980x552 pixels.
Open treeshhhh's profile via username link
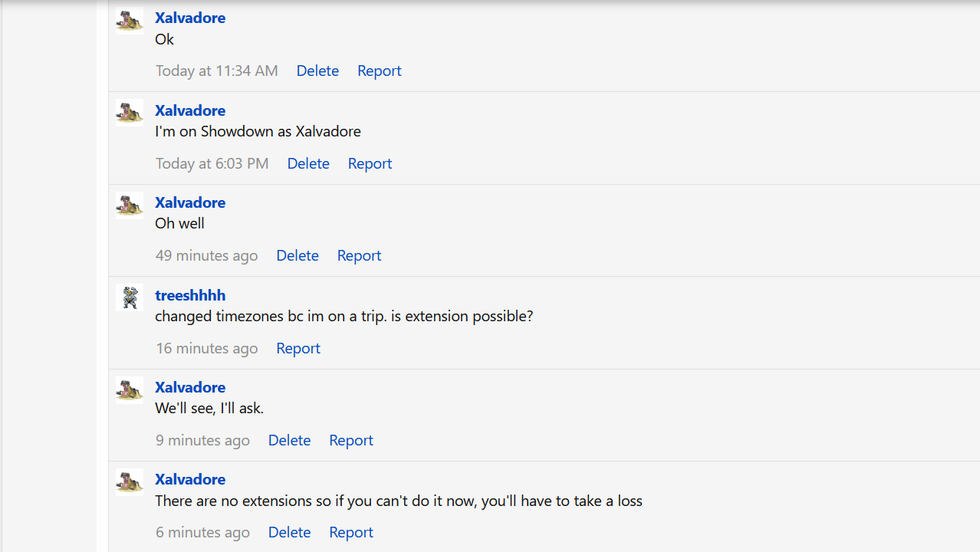(190, 295)
